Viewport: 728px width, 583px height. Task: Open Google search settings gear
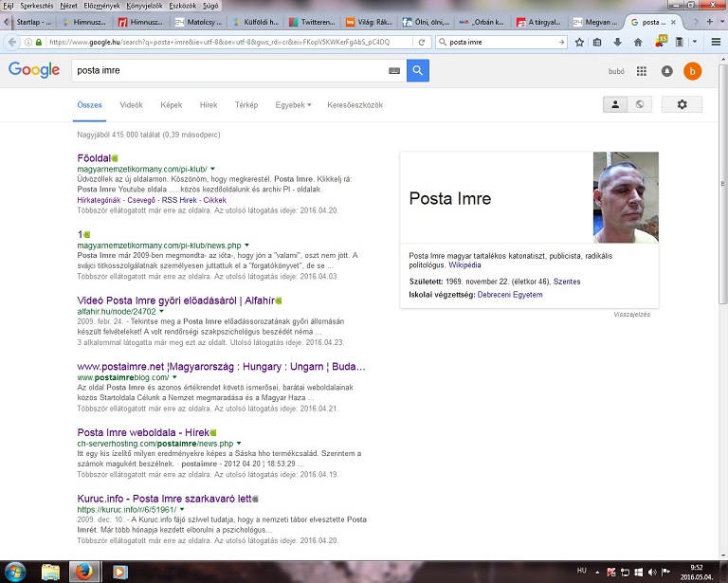point(682,104)
